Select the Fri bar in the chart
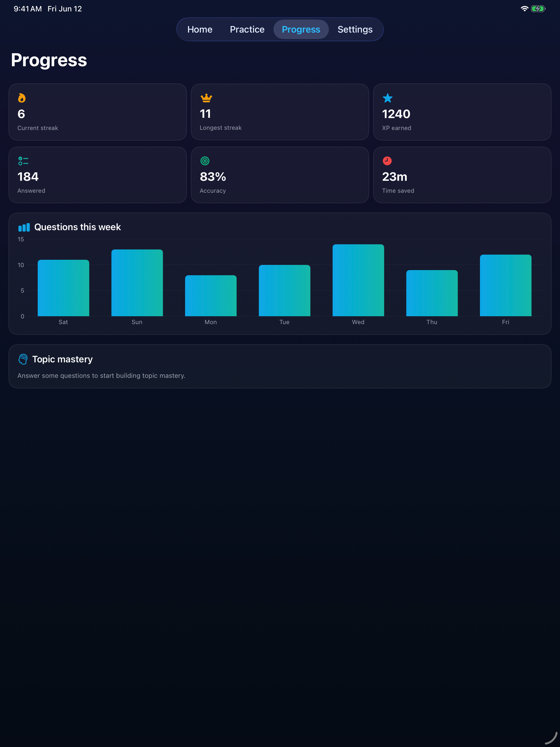Image resolution: width=560 pixels, height=747 pixels. click(x=506, y=285)
